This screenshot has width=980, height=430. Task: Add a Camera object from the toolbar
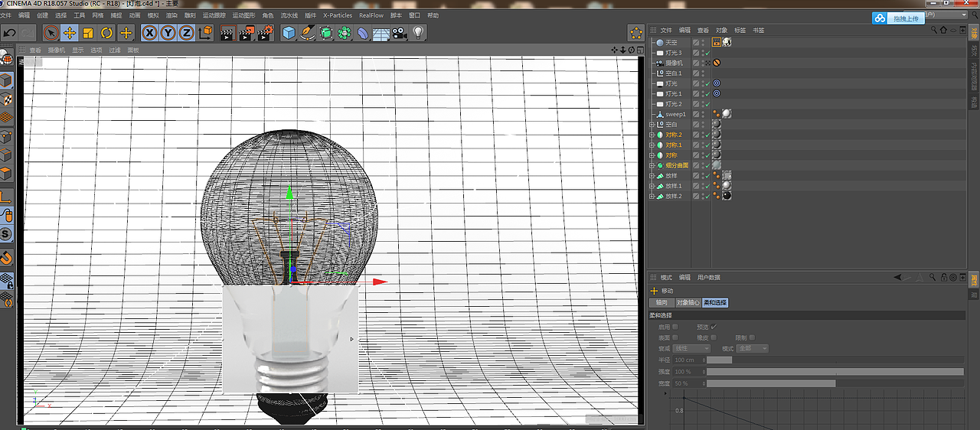click(400, 33)
